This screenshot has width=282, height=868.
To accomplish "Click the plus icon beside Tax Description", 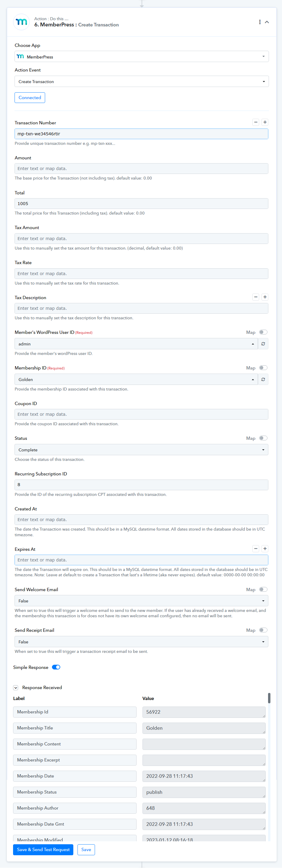I will [265, 297].
